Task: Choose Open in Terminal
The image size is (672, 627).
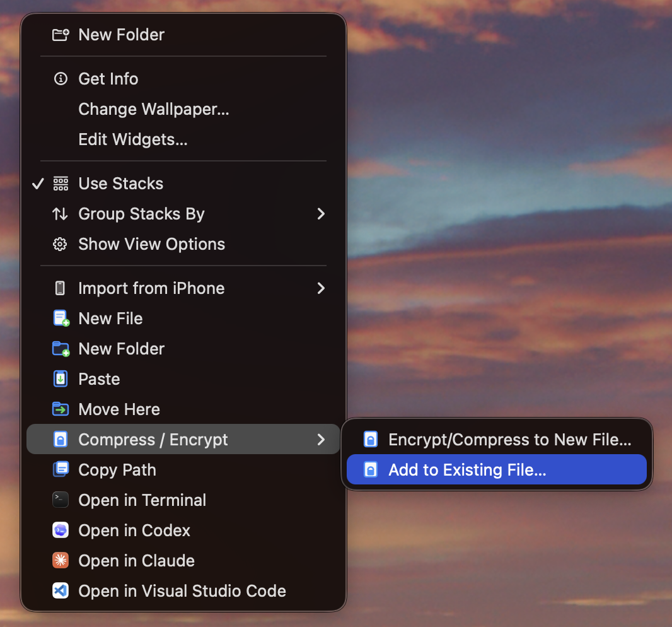Action: pyautogui.click(x=183, y=500)
